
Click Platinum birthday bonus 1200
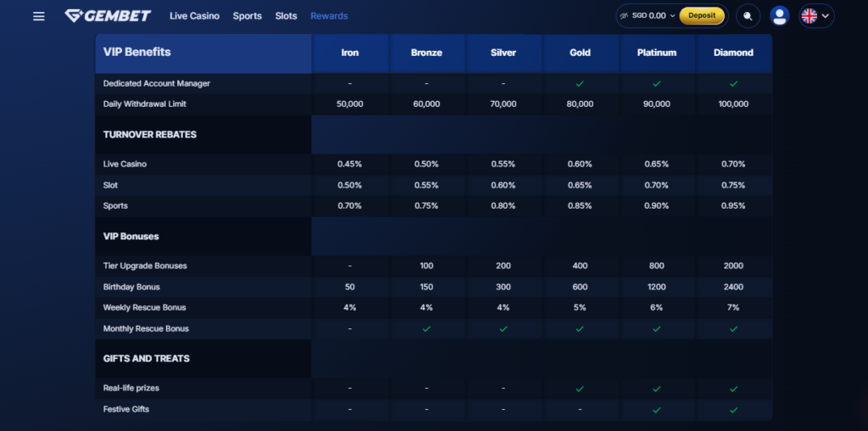657,287
